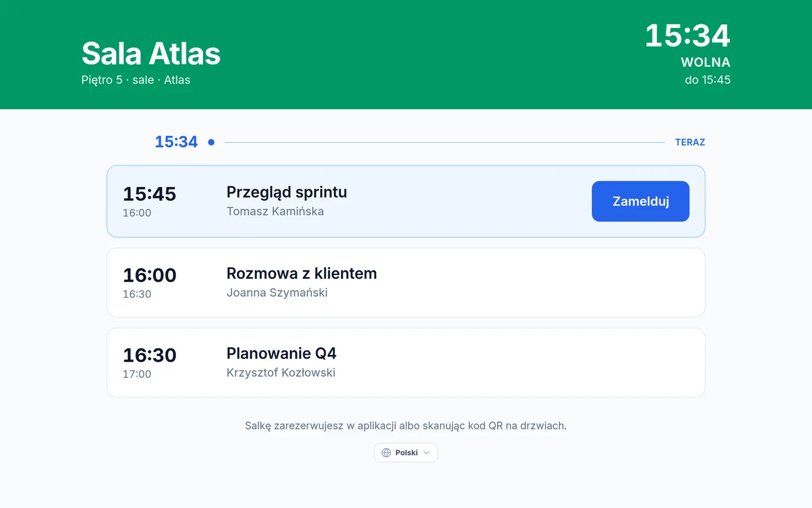Click the 16:30 start time in third card
812x508 pixels.
[150, 355]
